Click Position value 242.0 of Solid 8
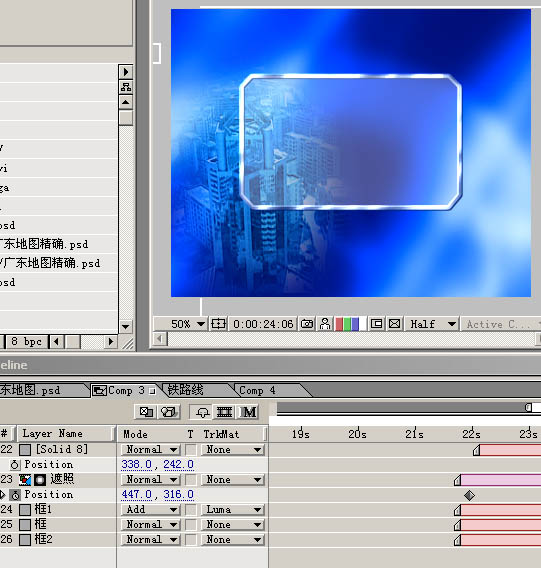 179,464
